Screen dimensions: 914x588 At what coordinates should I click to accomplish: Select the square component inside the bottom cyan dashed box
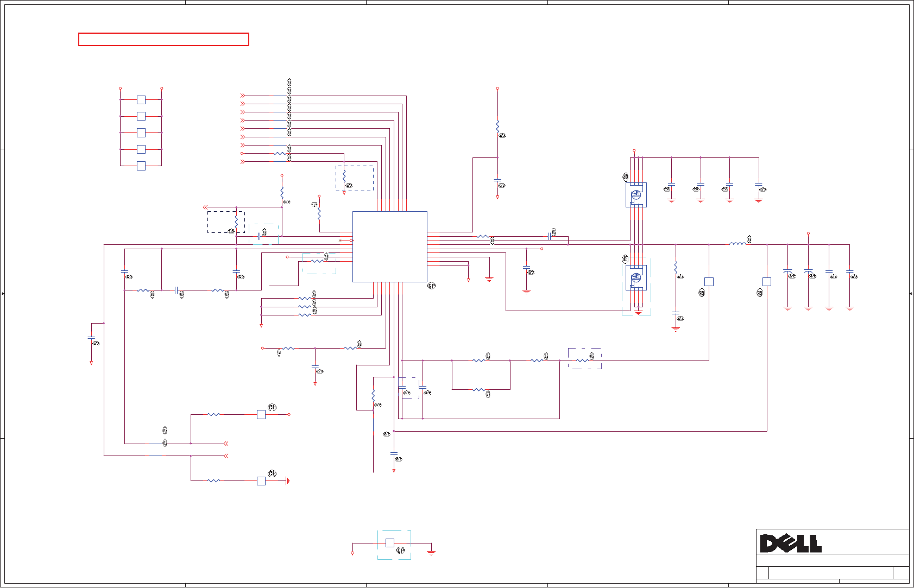pyautogui.click(x=389, y=542)
